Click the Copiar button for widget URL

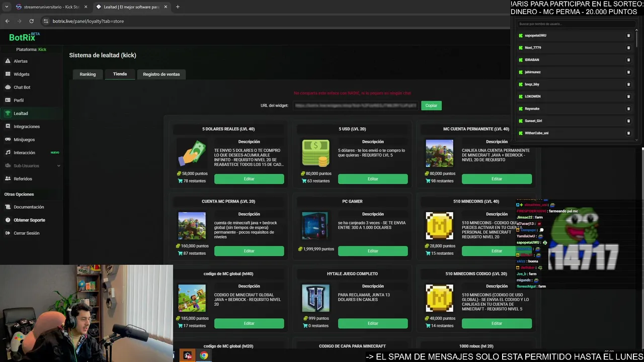pos(431,106)
